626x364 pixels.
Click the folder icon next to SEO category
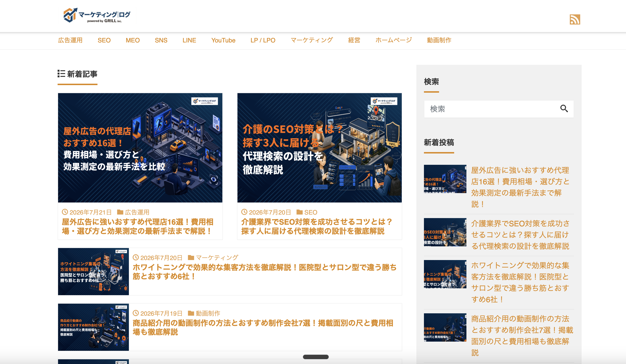tap(300, 212)
